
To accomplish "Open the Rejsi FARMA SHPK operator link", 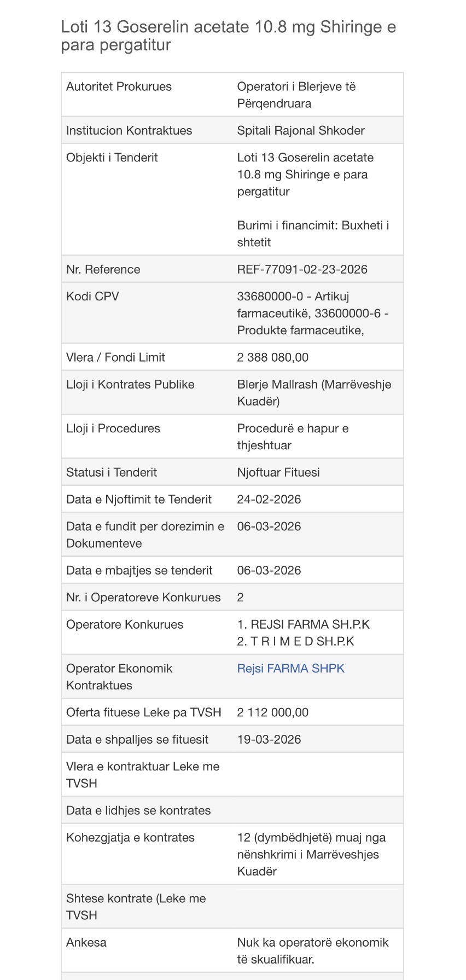I will [290, 668].
